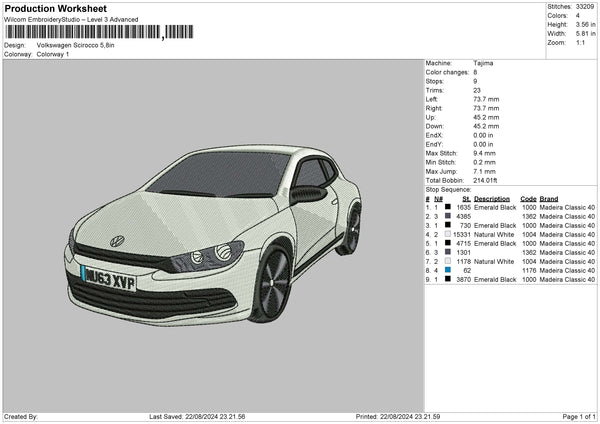
Task: Select the EndX label
Action: click(434, 135)
